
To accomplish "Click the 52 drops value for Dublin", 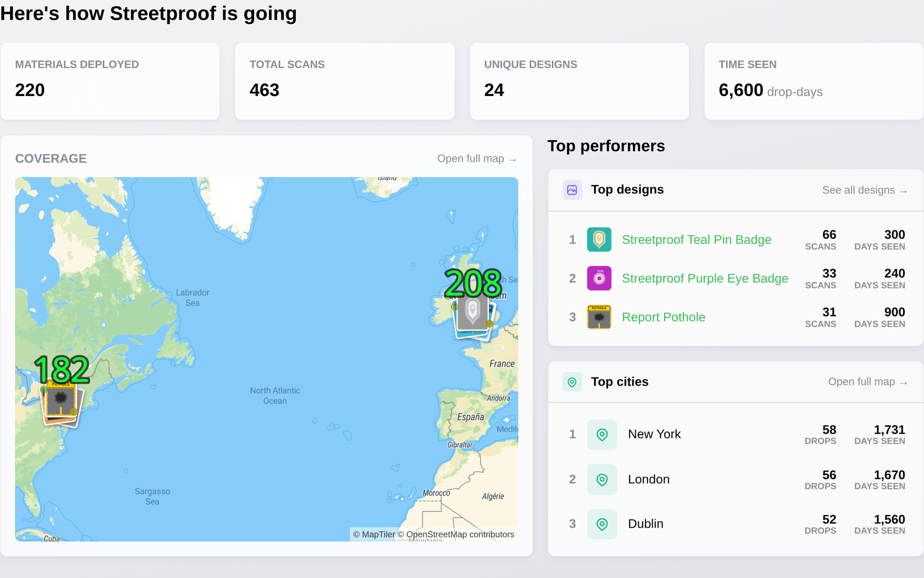I will coord(829,520).
